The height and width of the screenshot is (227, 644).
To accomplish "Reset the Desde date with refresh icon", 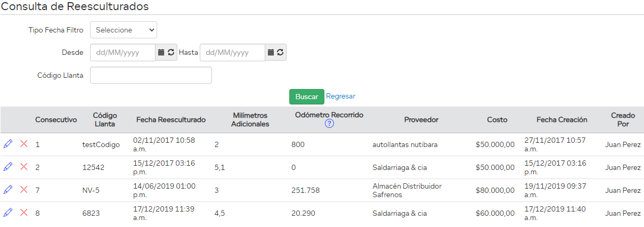I will click(171, 52).
